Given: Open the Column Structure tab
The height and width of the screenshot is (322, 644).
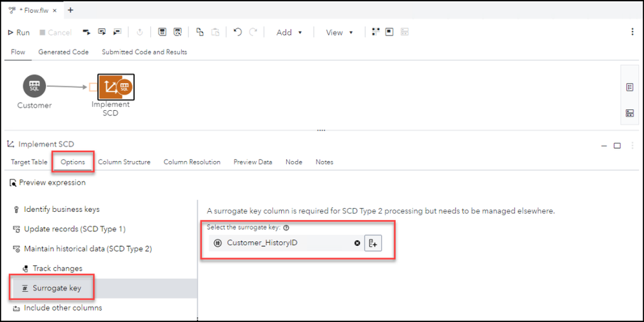Looking at the screenshot, I should (x=124, y=162).
